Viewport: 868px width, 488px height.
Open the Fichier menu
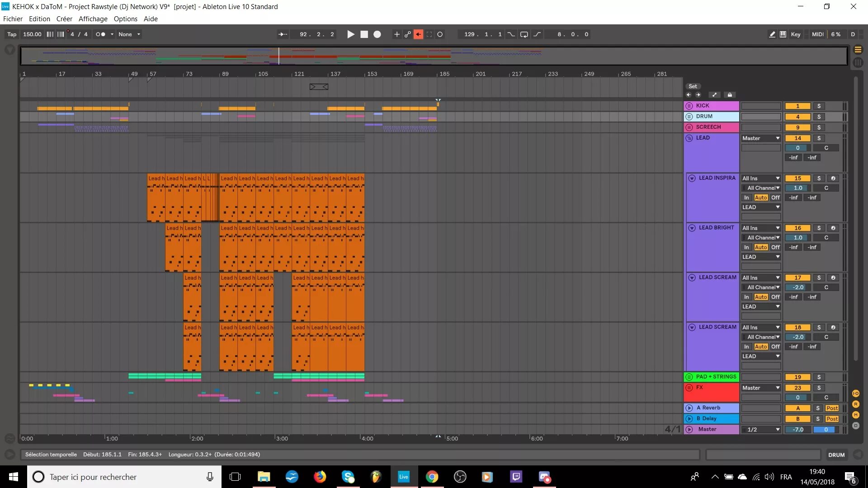click(x=13, y=19)
